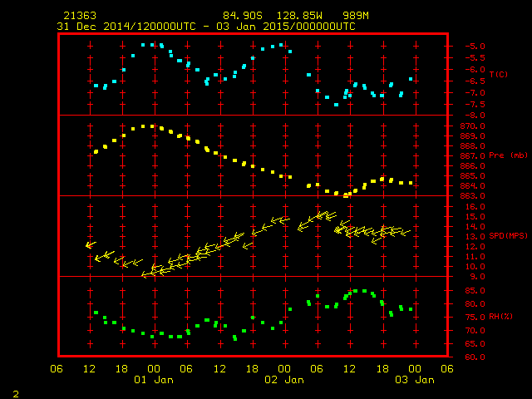Select the latitude value 84.90S
The image size is (532, 399).
tap(239, 16)
